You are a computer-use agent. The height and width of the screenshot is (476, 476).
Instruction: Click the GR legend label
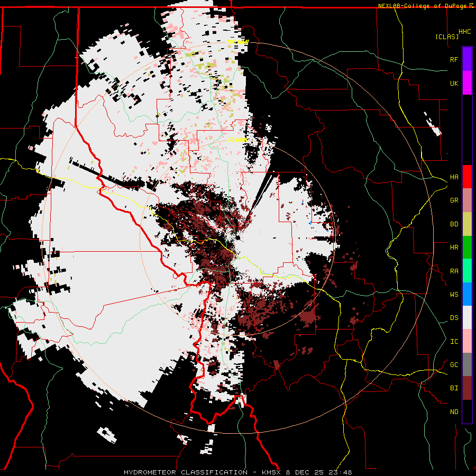coord(454,200)
